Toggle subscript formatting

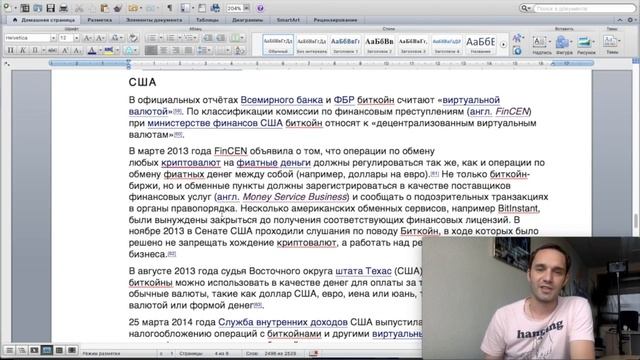(78, 50)
